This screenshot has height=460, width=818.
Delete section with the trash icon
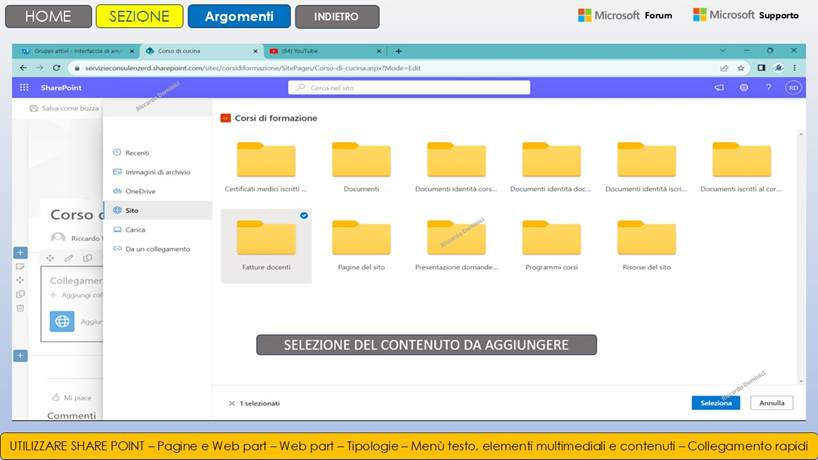coord(20,308)
